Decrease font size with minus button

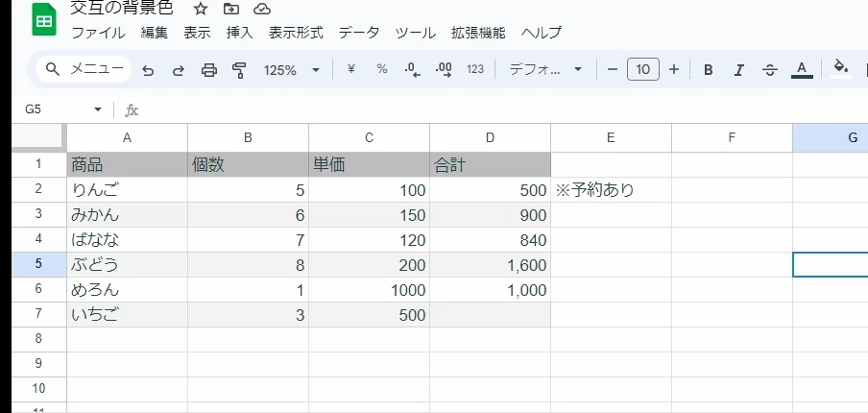tap(613, 69)
